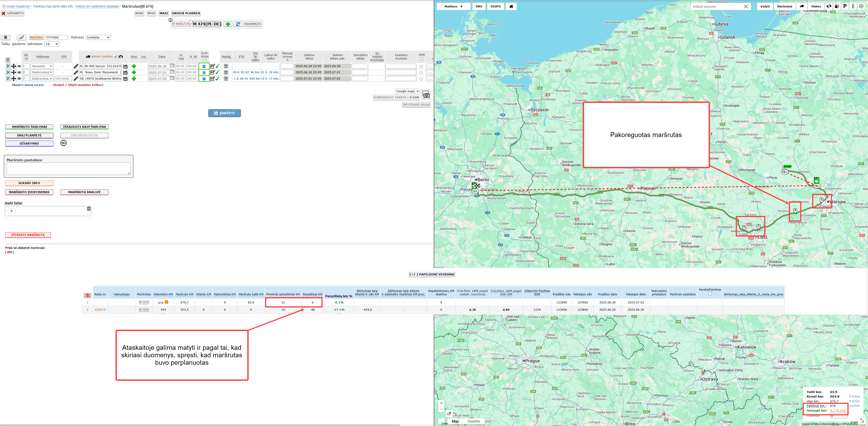Zoom in the lower map with the plus button
Viewport: 868px width, 426px height.
click(441, 403)
